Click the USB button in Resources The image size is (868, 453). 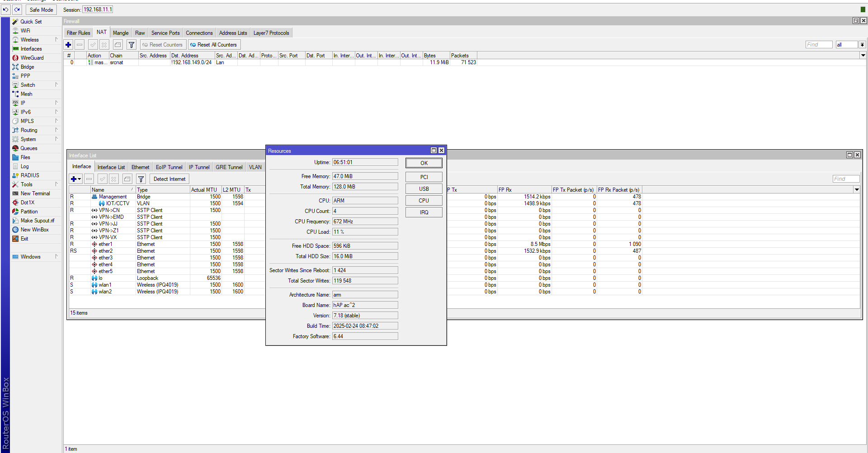[x=424, y=189]
